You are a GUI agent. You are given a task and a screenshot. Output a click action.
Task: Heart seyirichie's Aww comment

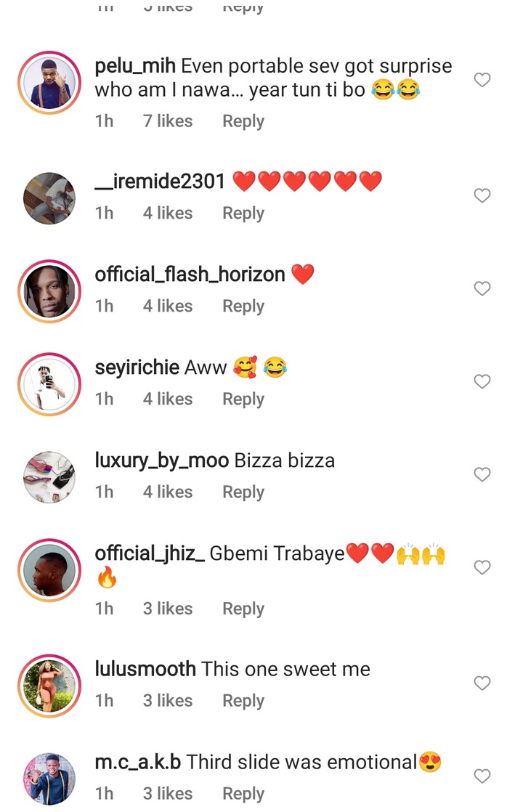(482, 381)
